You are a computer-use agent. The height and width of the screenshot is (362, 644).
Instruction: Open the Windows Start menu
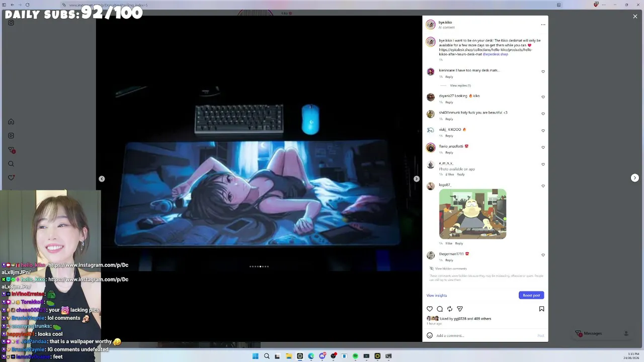(x=255, y=356)
